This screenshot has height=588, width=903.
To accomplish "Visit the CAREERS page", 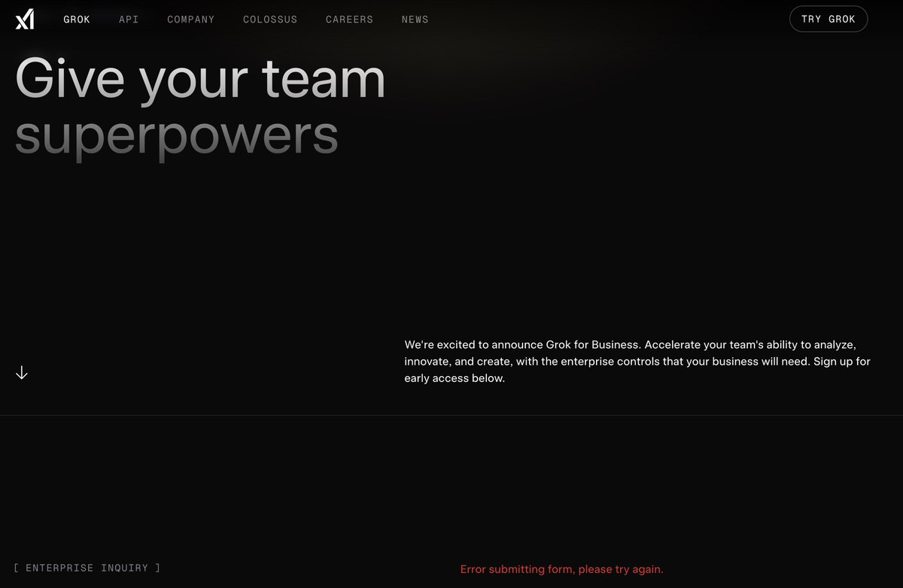I will tap(349, 20).
